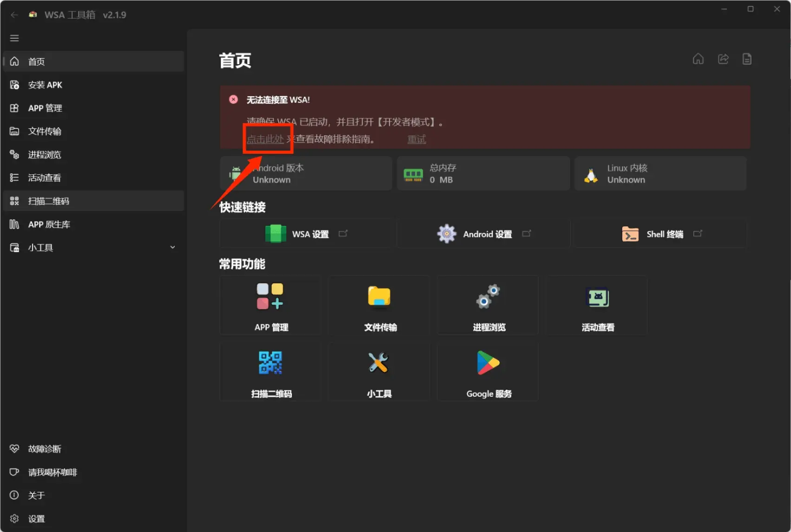Image resolution: width=791 pixels, height=532 pixels.
Task: Maximize the WSA 工具箱 window
Action: [751, 9]
